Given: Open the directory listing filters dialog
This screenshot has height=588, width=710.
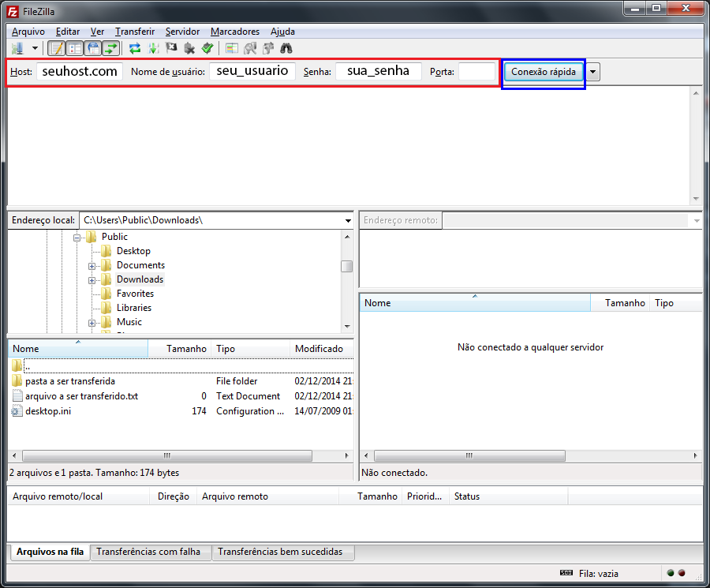Looking at the screenshot, I should tap(232, 48).
